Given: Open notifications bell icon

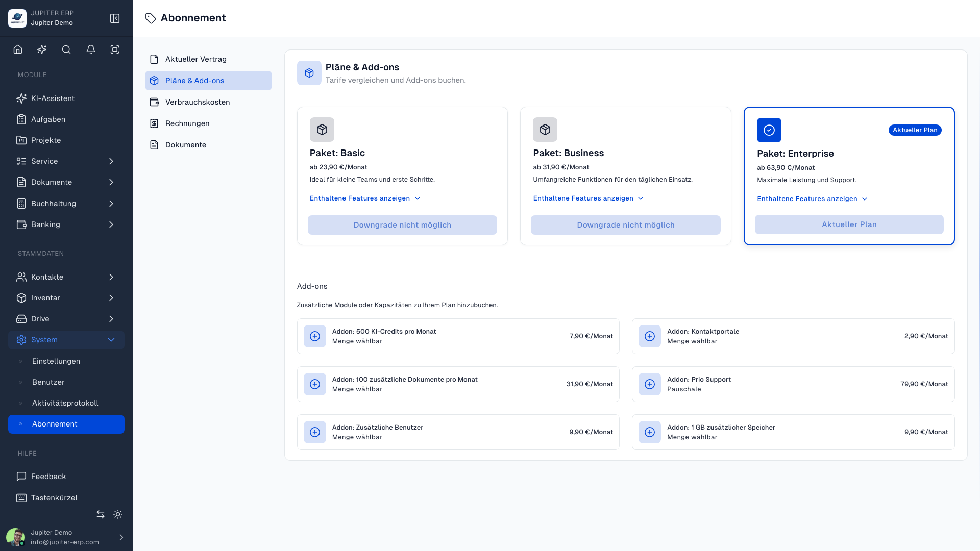Looking at the screenshot, I should pyautogui.click(x=91, y=49).
